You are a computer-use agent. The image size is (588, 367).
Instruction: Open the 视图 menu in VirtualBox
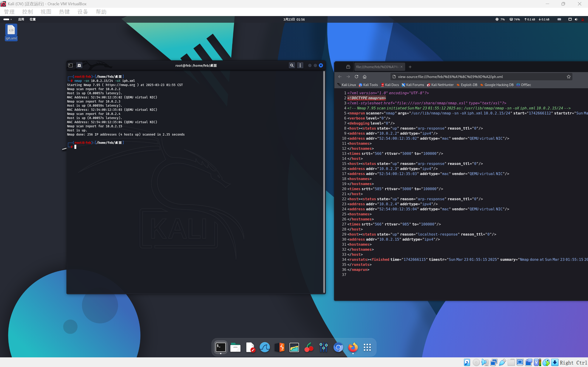click(46, 12)
